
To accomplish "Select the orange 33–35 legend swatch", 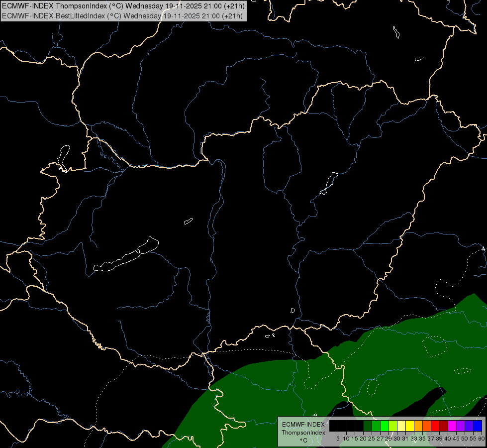I will click(418, 426).
